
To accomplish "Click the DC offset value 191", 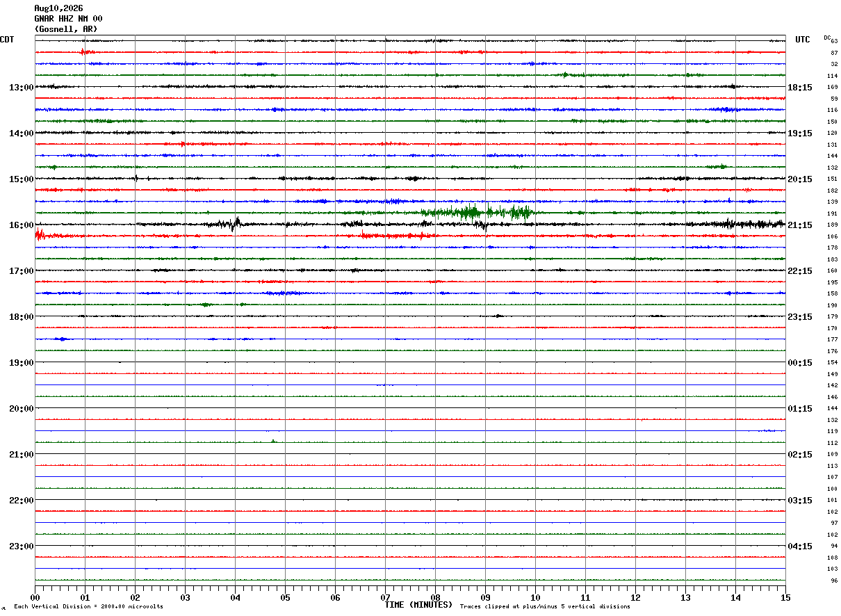I will 832,213.
